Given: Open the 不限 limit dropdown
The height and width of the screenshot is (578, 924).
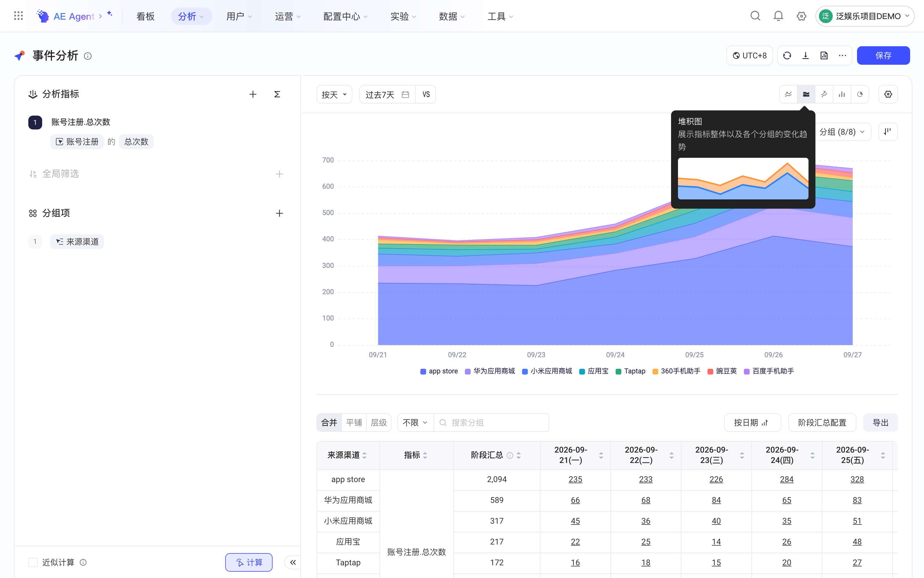Looking at the screenshot, I should (416, 423).
